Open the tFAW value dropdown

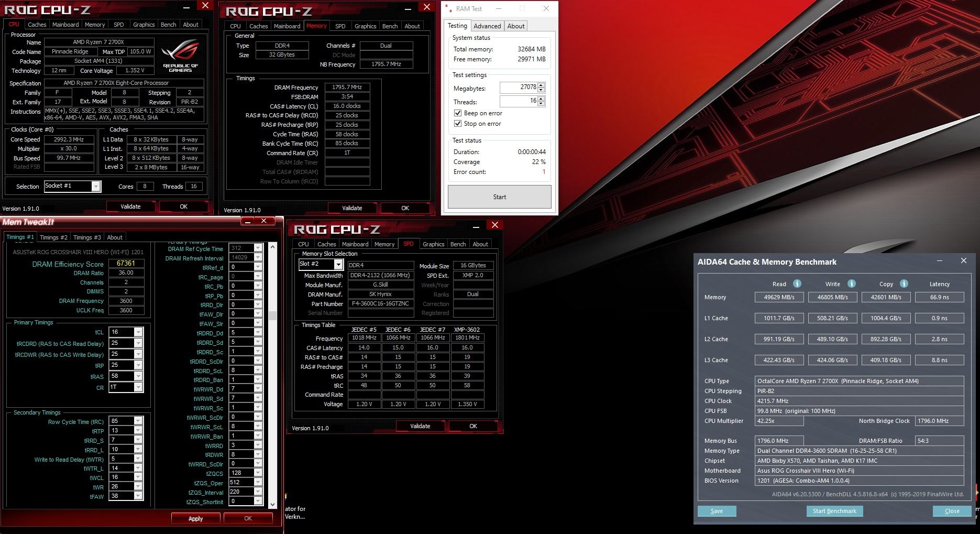tap(138, 496)
